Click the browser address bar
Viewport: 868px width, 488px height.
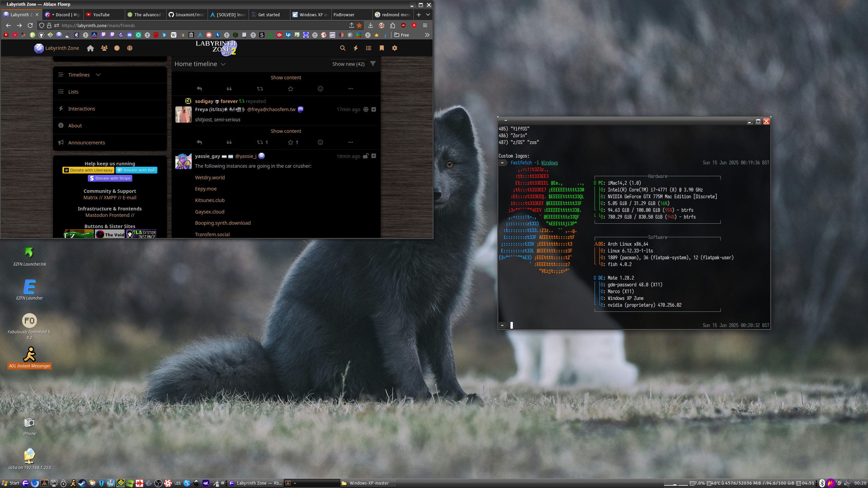pos(204,25)
